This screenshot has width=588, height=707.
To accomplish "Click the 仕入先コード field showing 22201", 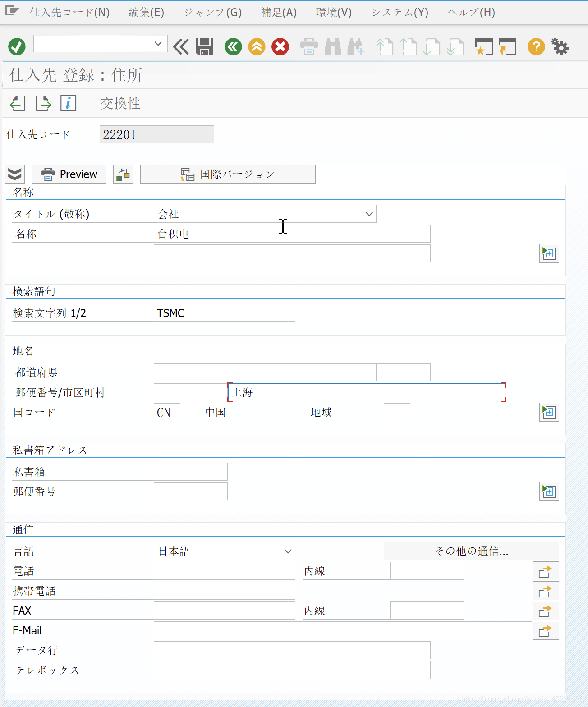I will pyautogui.click(x=157, y=134).
